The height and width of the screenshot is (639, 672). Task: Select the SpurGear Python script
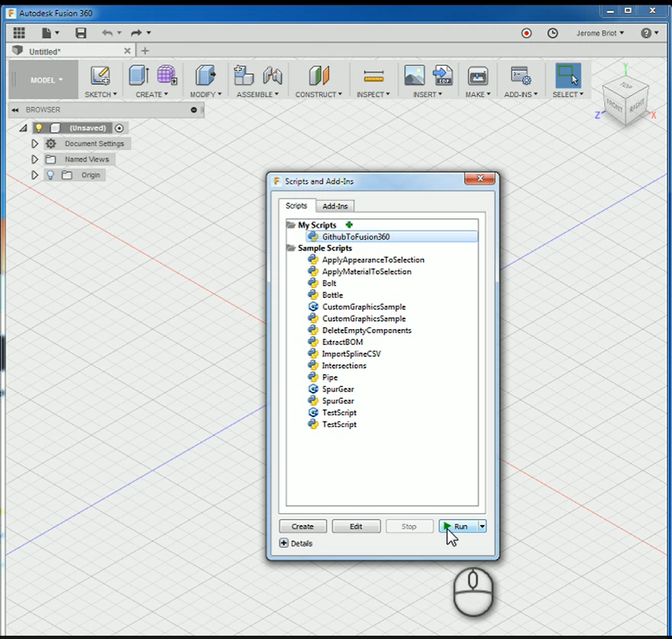point(338,401)
